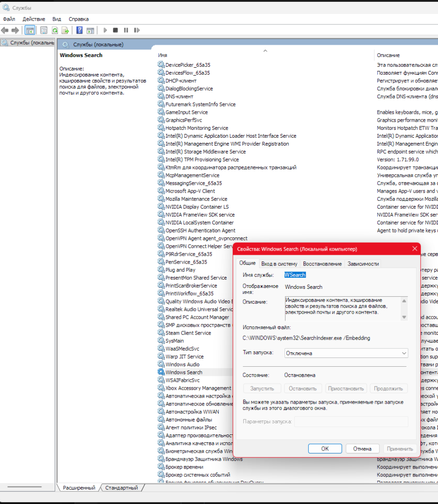Screen dimensions: 438x504
Task: Click the Refresh toolbar icon
Action: (55, 30)
